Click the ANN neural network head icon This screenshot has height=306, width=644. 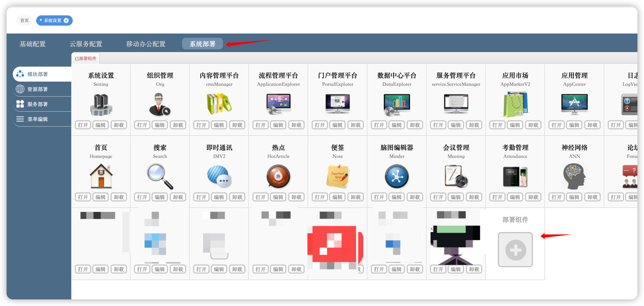(574, 176)
